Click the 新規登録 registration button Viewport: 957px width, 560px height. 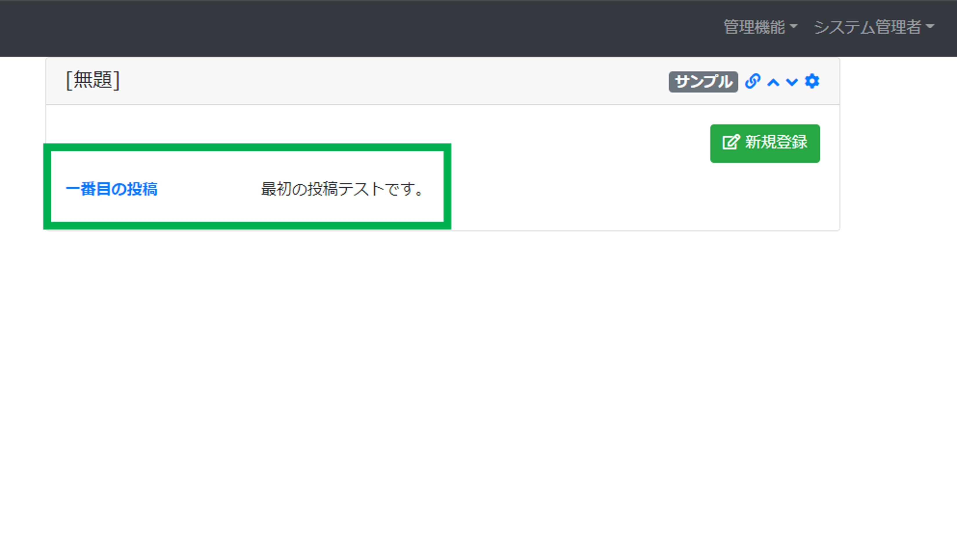click(x=765, y=143)
